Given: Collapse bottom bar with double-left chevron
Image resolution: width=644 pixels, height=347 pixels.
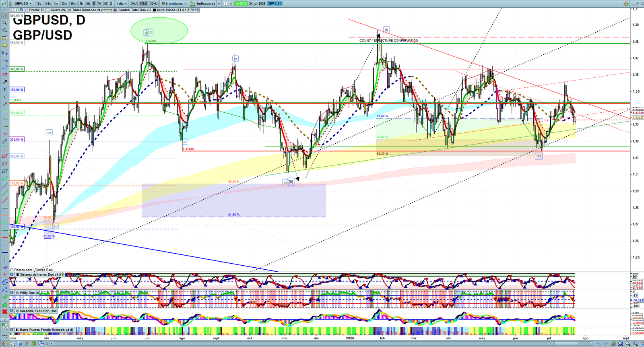Looking at the screenshot, I should click(x=47, y=344).
